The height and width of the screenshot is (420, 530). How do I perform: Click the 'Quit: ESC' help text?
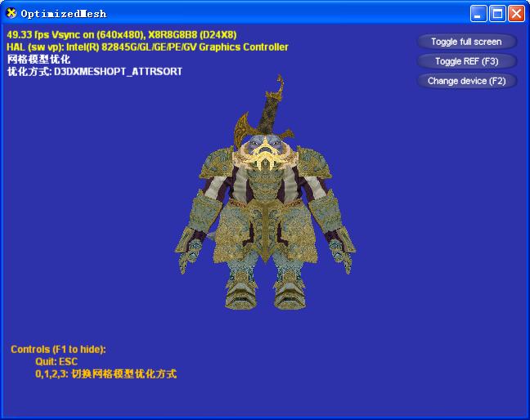56,362
